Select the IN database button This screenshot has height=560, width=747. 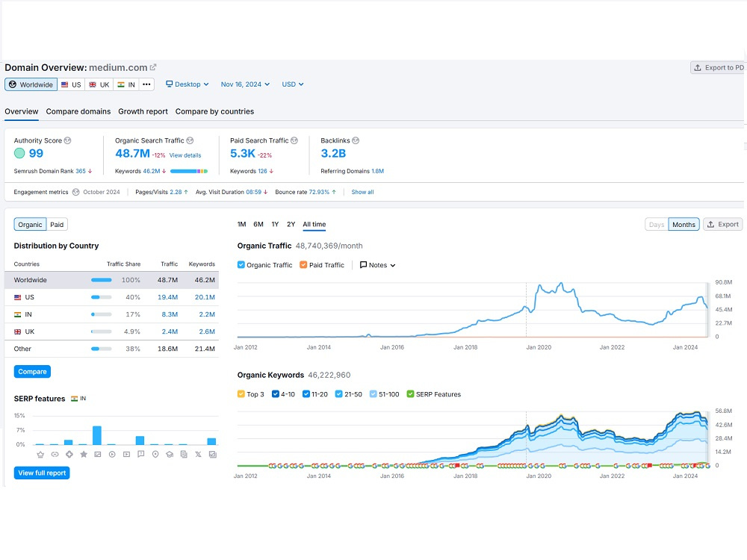click(126, 84)
